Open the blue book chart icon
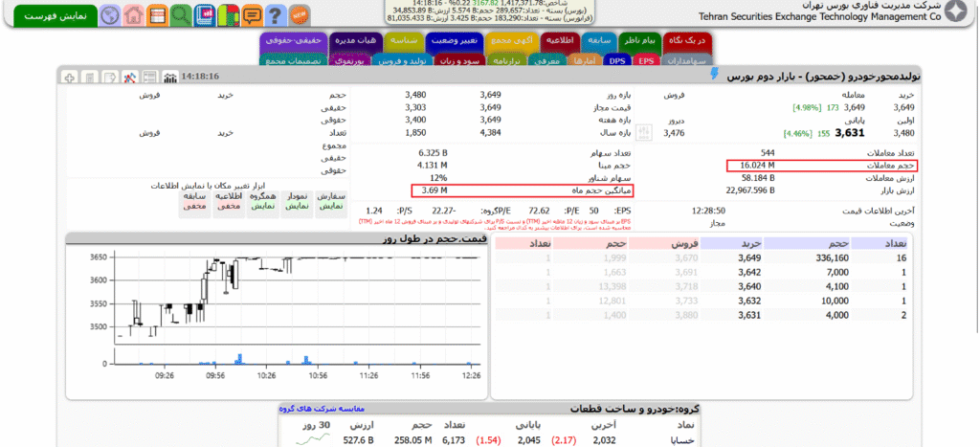The image size is (980, 447). click(x=205, y=15)
